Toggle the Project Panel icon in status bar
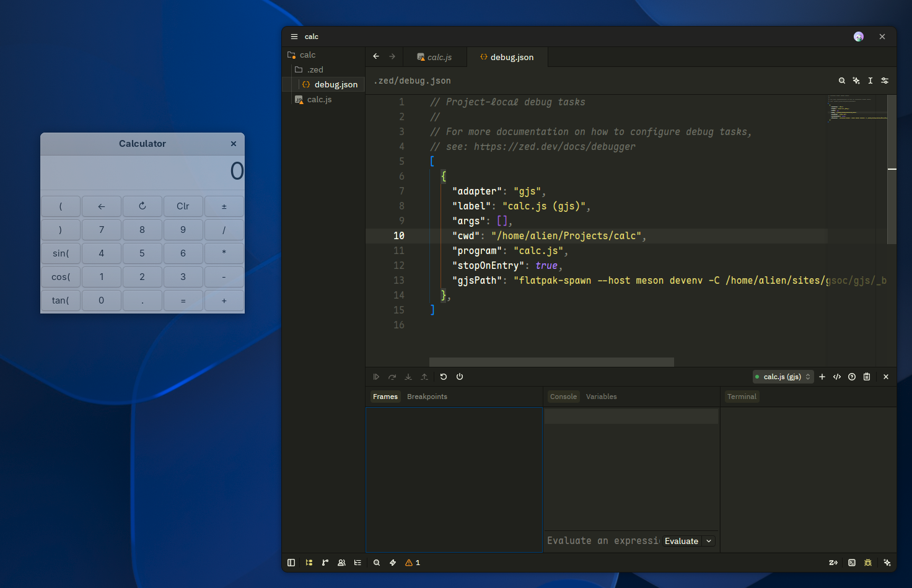The image size is (912, 588). tap(309, 563)
